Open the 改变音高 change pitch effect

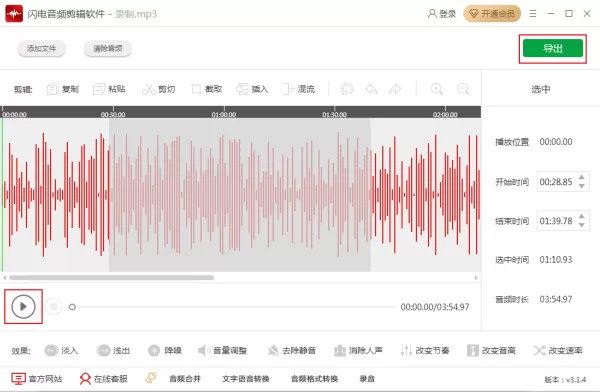[491, 350]
